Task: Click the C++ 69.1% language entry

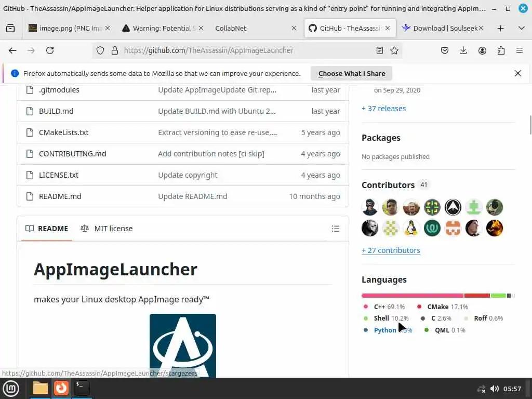Action: [x=384, y=307]
